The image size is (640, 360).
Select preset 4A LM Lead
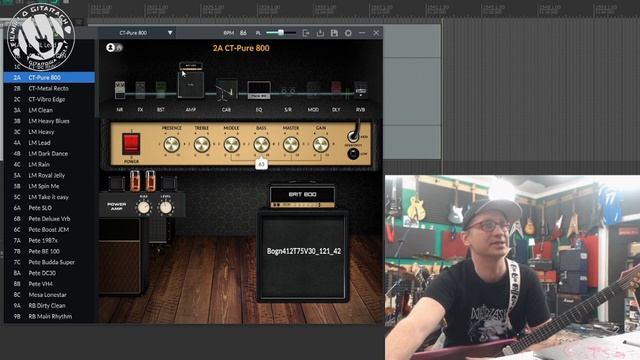49,143
